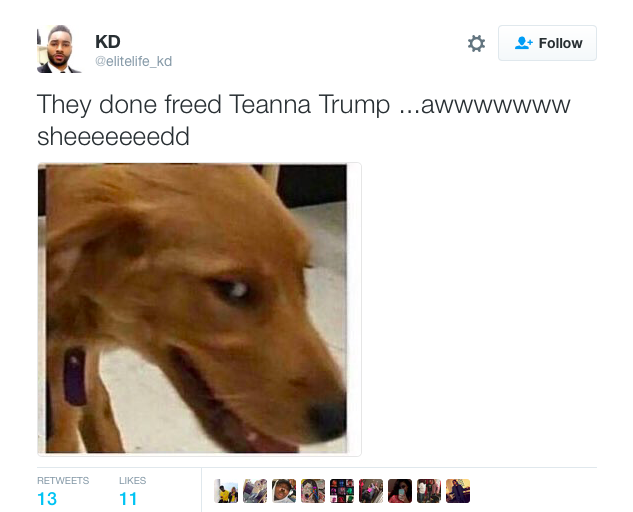View the 11 likes count
Screen dimensions: 633x512
point(128,499)
